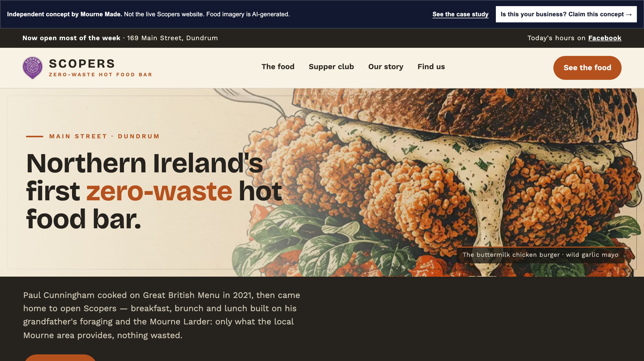This screenshot has width=644, height=361.
Task: Click the purple Scopers logo badge
Action: 33,68
